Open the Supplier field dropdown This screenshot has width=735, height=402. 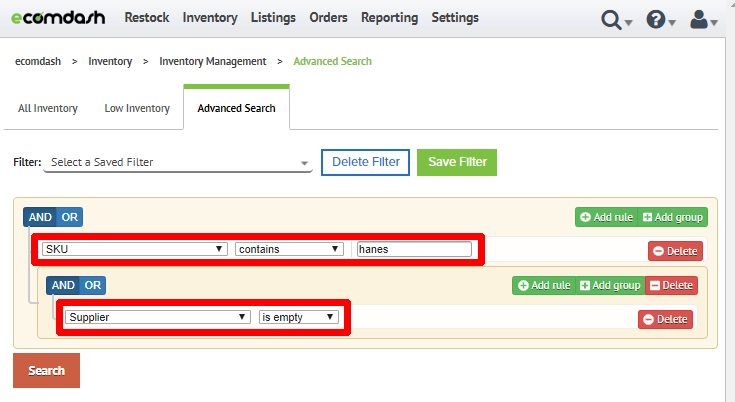coord(158,317)
